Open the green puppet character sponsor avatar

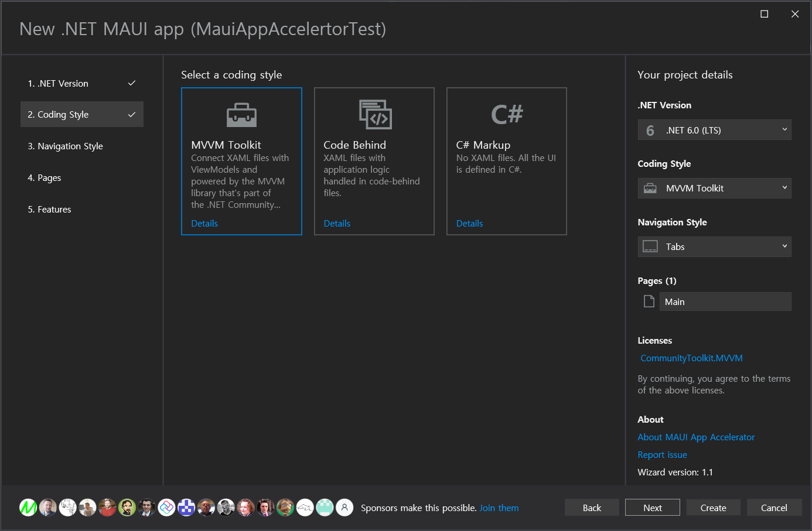point(285,508)
